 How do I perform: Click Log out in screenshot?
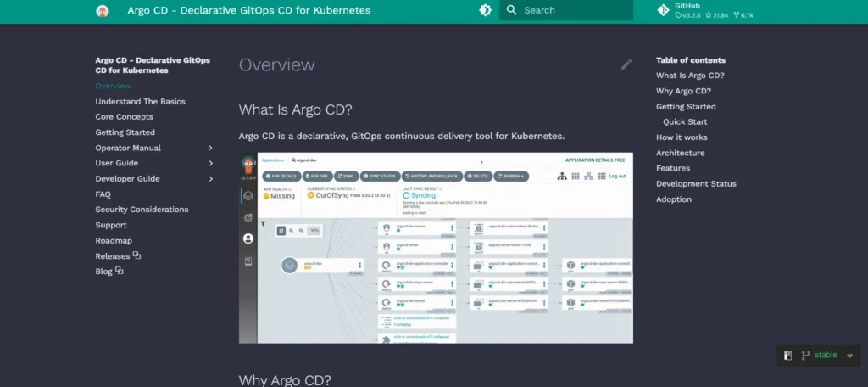[x=617, y=177]
